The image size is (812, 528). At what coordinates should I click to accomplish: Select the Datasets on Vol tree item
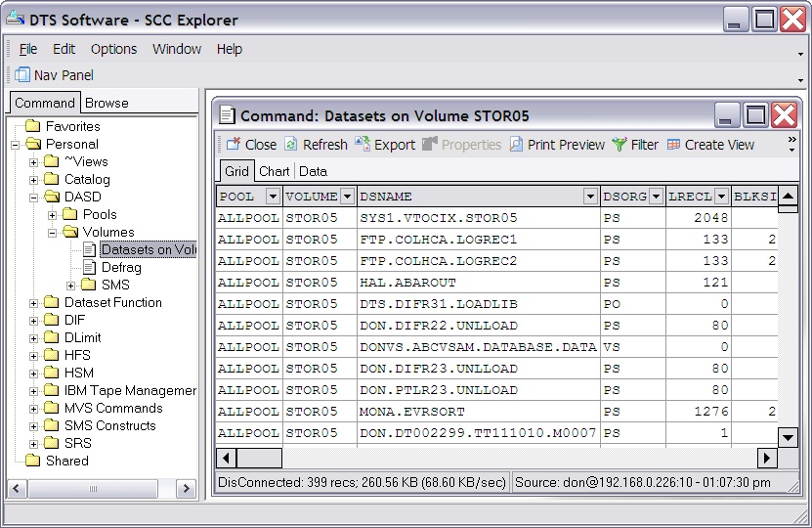149,249
